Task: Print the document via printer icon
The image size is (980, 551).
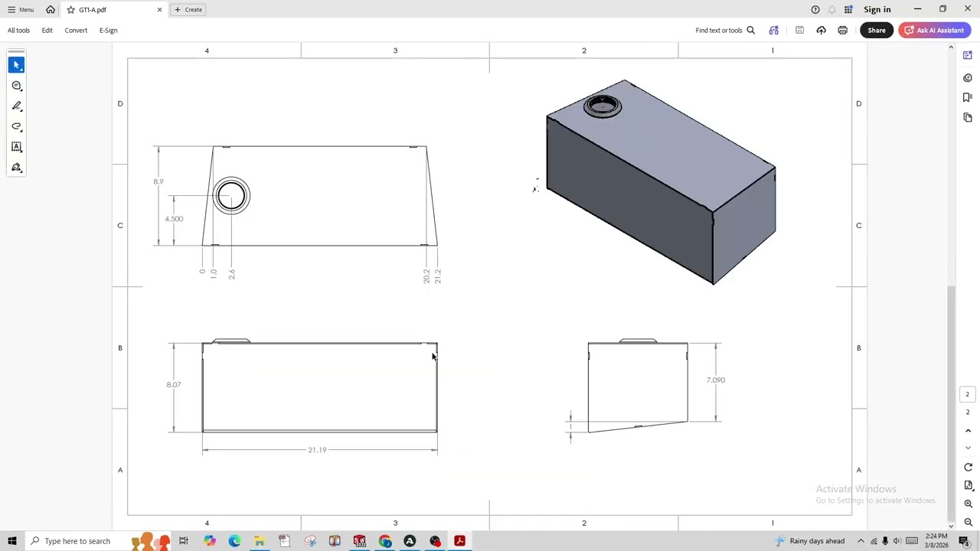Action: [842, 30]
